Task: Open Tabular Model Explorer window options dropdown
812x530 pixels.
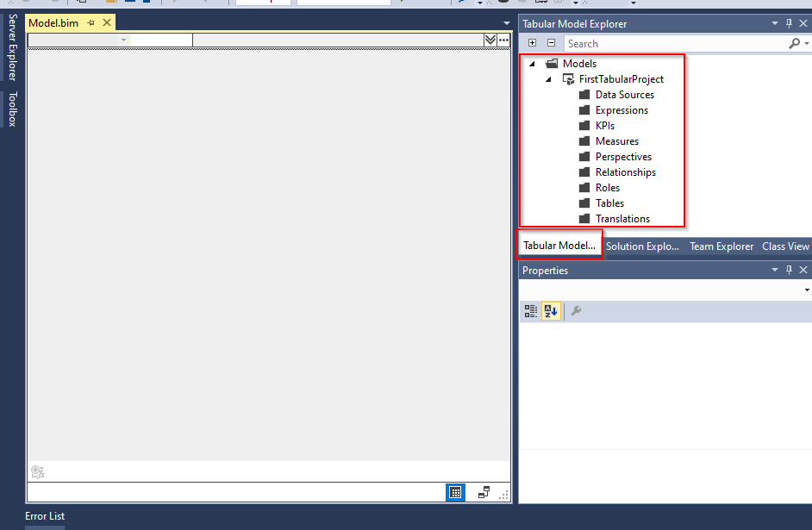Action: tap(775, 24)
